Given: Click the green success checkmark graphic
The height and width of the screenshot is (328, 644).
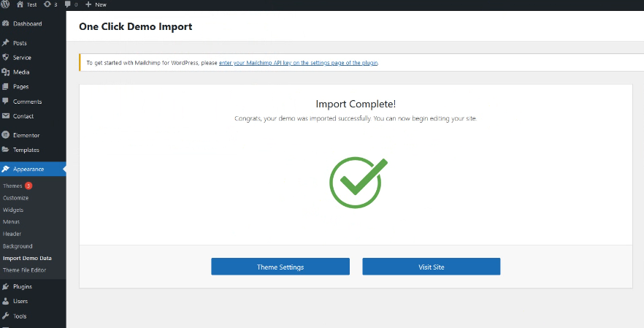Looking at the screenshot, I should tap(358, 182).
